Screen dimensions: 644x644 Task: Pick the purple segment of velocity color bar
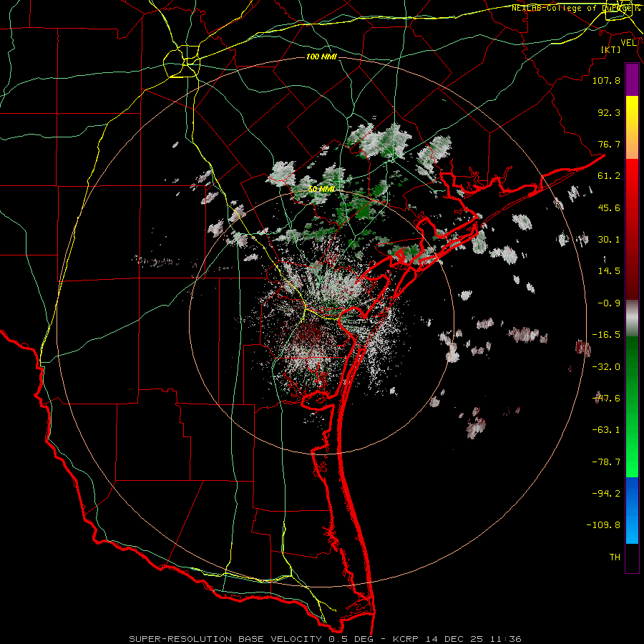click(632, 79)
